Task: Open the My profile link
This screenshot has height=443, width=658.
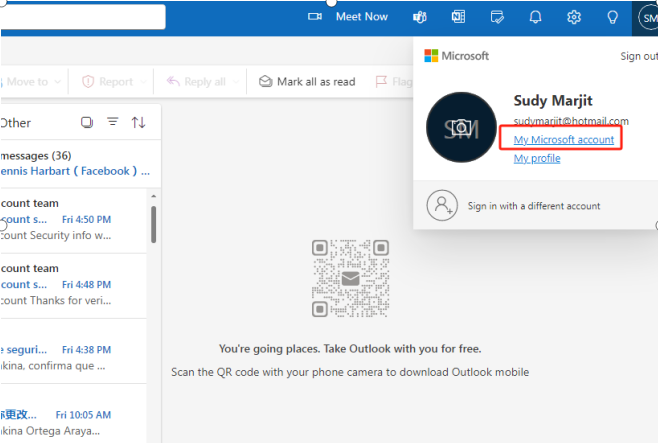Action: coord(537,158)
